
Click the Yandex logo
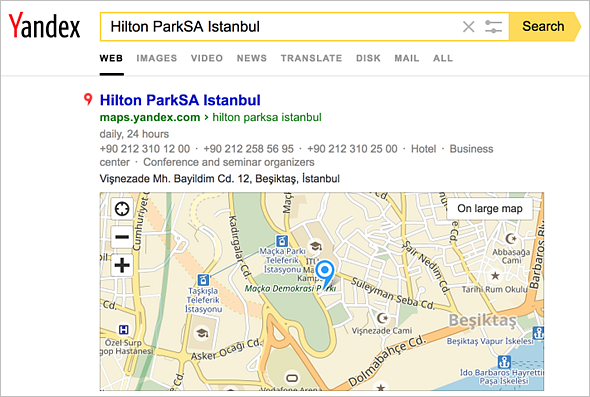pos(44,25)
